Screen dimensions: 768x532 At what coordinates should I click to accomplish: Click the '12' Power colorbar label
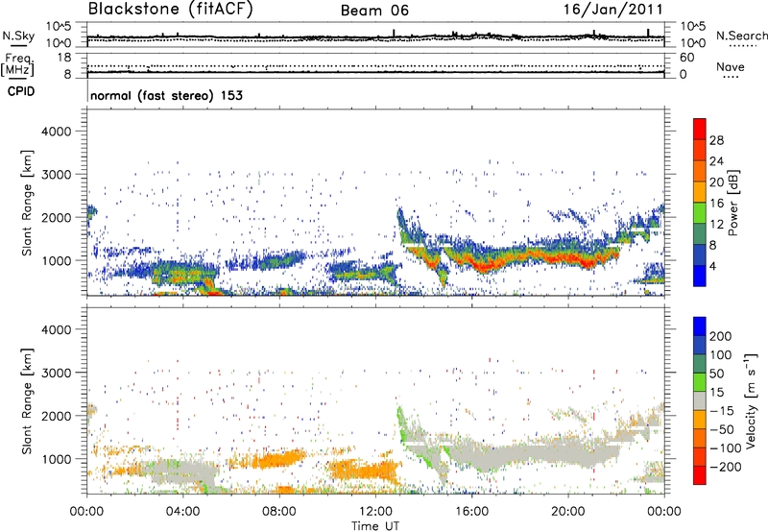[x=716, y=225]
